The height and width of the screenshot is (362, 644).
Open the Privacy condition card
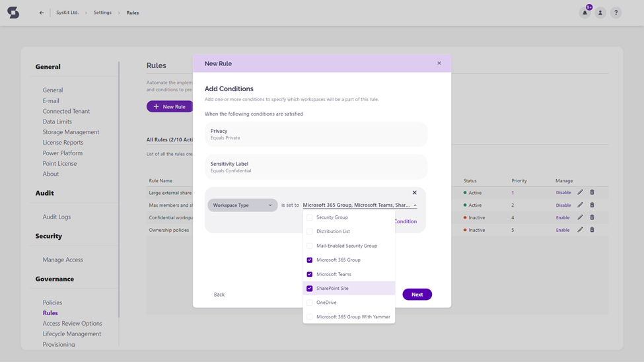click(316, 134)
